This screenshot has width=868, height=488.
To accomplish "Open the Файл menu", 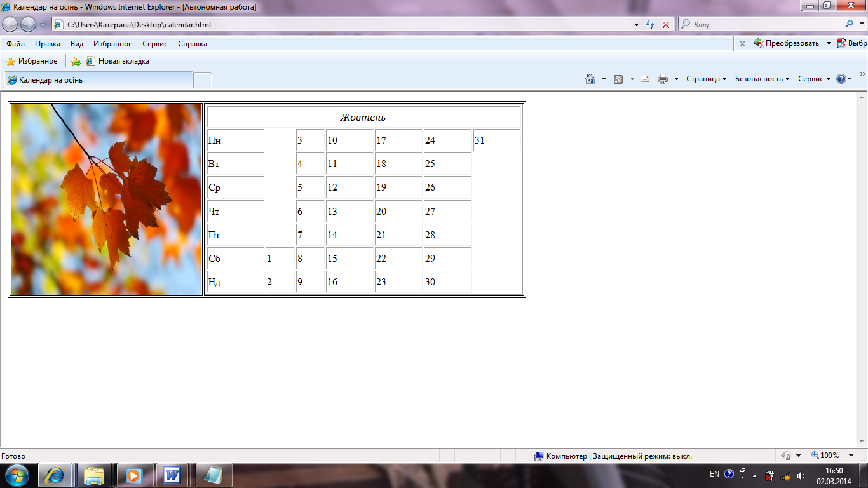I will [16, 44].
